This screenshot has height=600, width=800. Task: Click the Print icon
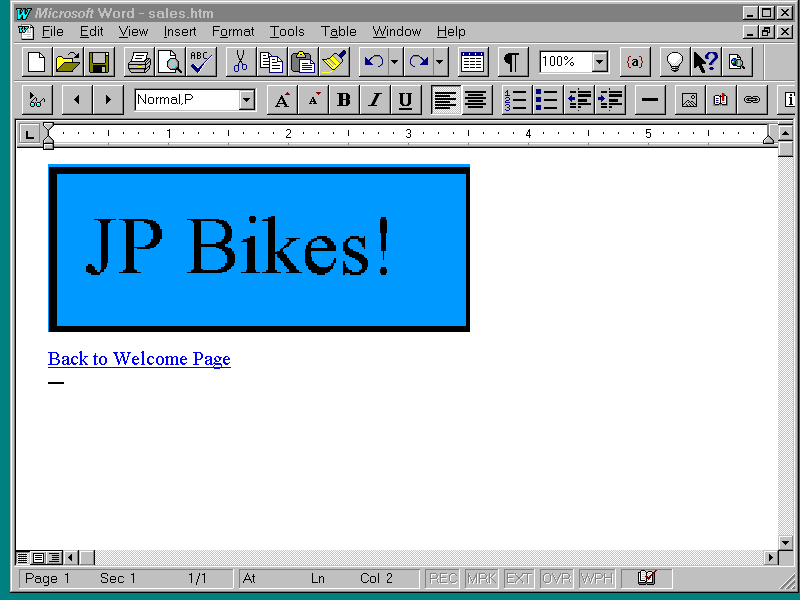pos(138,62)
